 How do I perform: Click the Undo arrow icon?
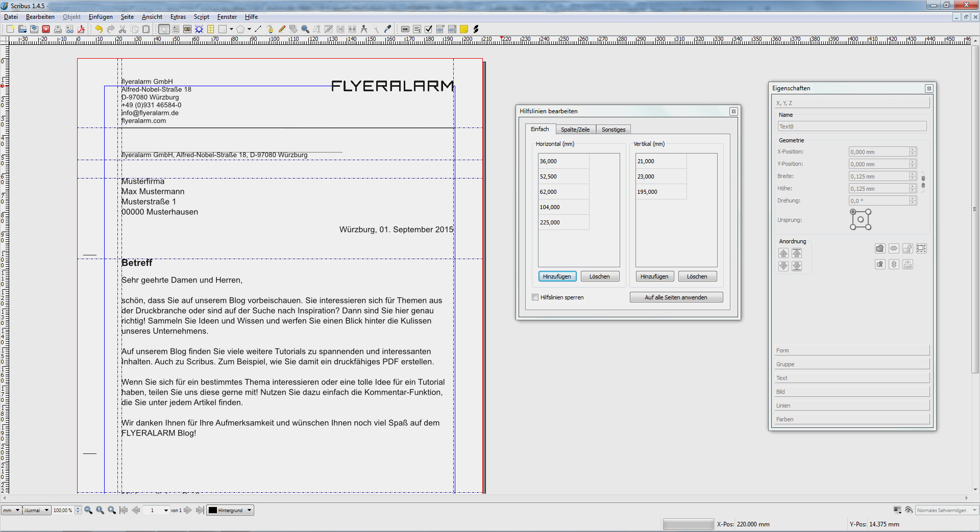99,29
